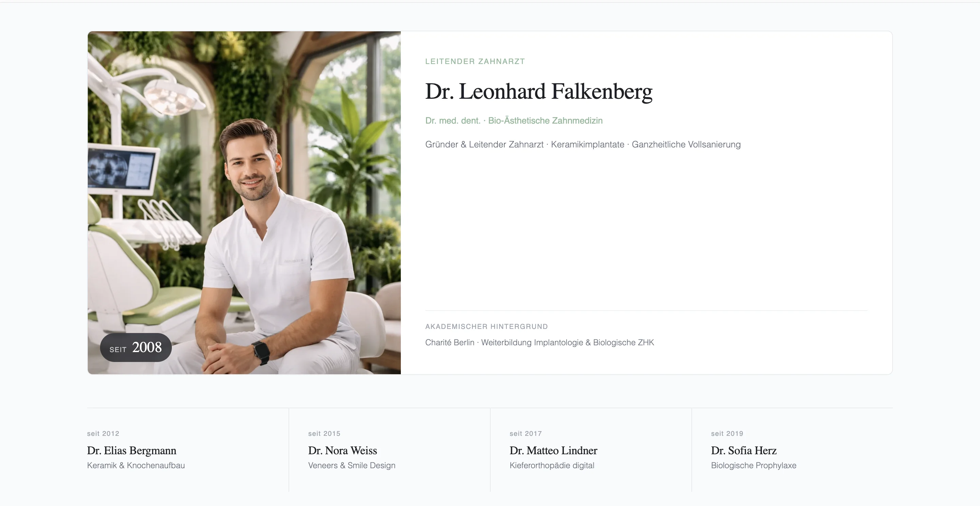980x506 pixels.
Task: Click the LEITENDER ZAHNARZT label
Action: coord(475,61)
